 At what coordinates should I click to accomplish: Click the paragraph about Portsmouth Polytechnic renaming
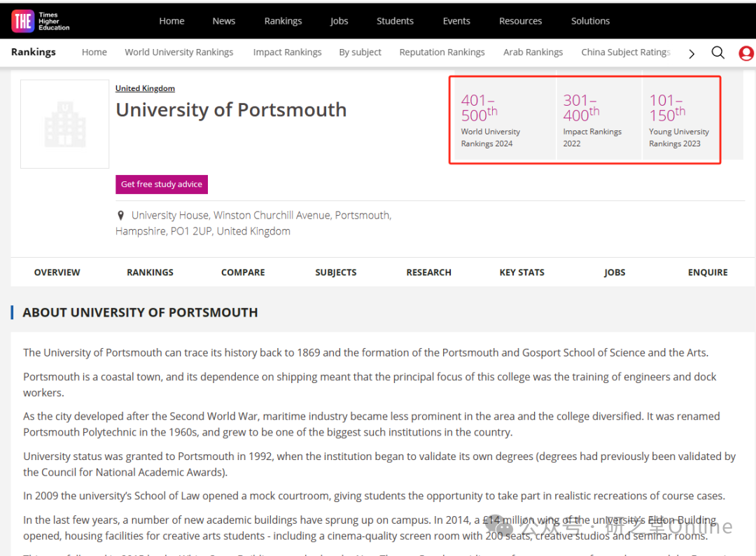tap(371, 424)
